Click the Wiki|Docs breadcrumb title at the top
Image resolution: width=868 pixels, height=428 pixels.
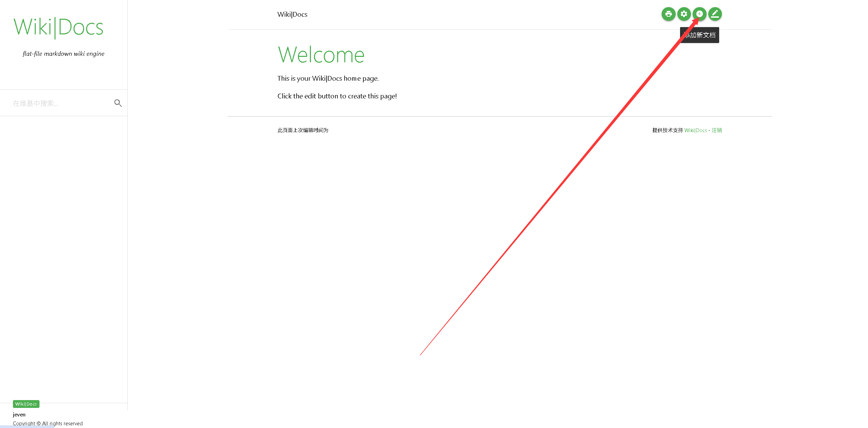coord(292,14)
